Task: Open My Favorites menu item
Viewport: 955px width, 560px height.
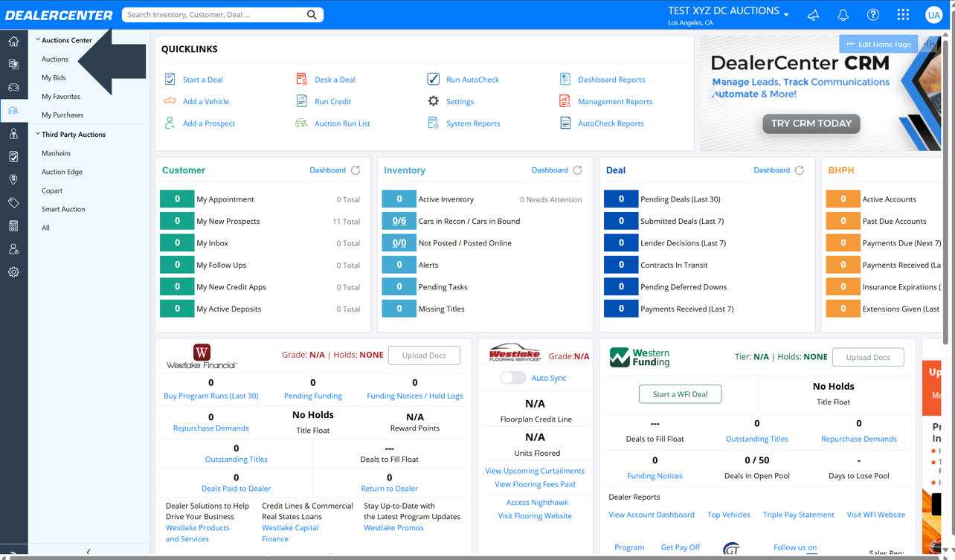Action: tap(61, 96)
